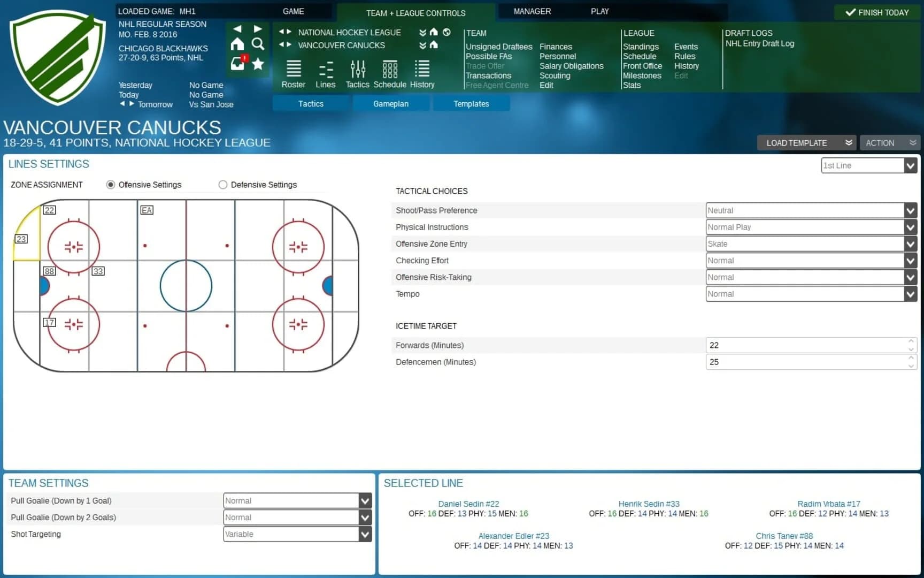The height and width of the screenshot is (578, 924).
Task: Open the NHL Entry Draft Log link
Action: (x=760, y=43)
